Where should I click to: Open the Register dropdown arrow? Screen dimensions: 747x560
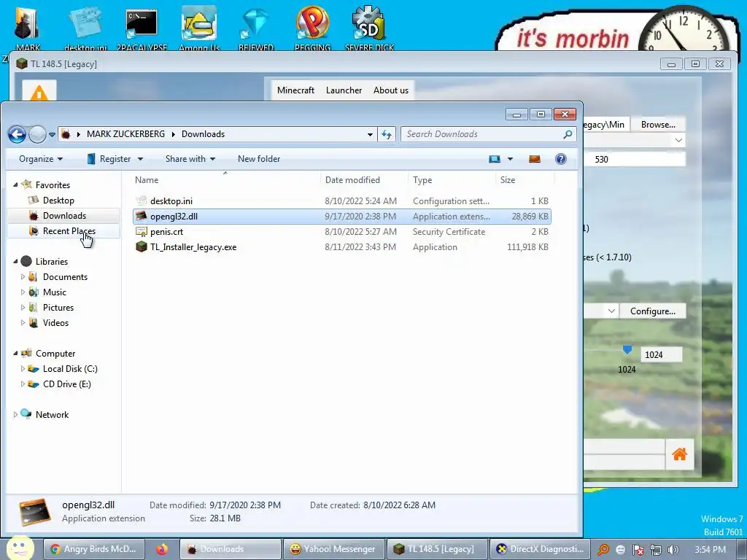pyautogui.click(x=140, y=159)
